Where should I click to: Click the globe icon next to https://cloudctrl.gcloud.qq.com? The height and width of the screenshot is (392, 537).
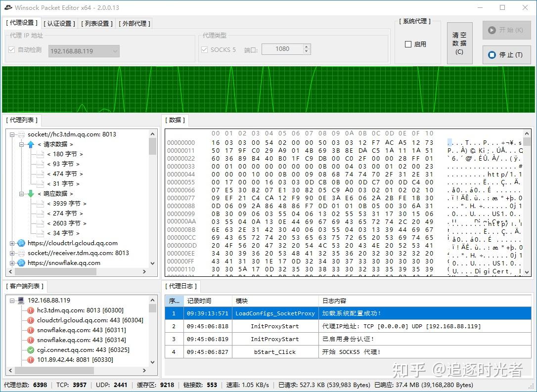(x=21, y=243)
